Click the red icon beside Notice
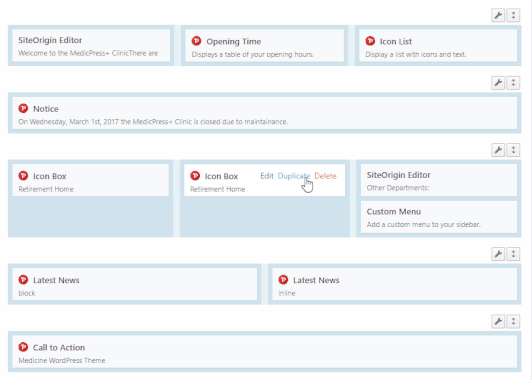The height and width of the screenshot is (380, 532). [x=23, y=108]
